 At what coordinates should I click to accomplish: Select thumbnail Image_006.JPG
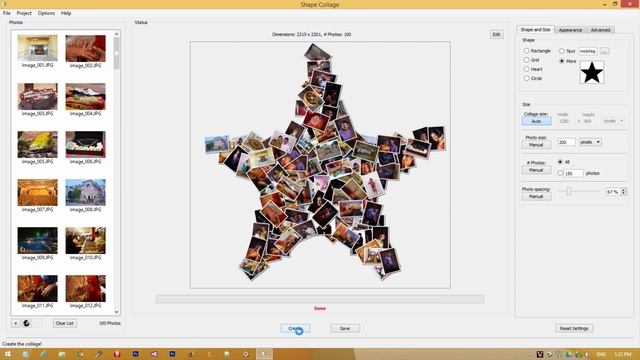point(85,147)
